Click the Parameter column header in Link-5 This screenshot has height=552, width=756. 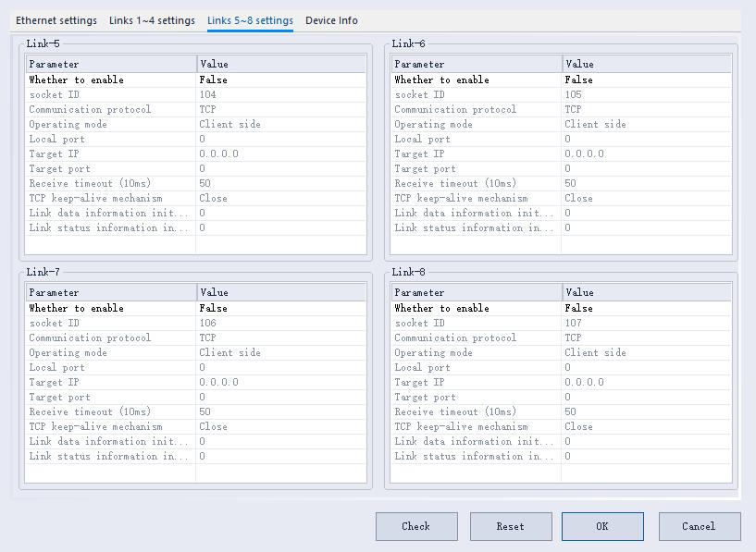point(111,64)
